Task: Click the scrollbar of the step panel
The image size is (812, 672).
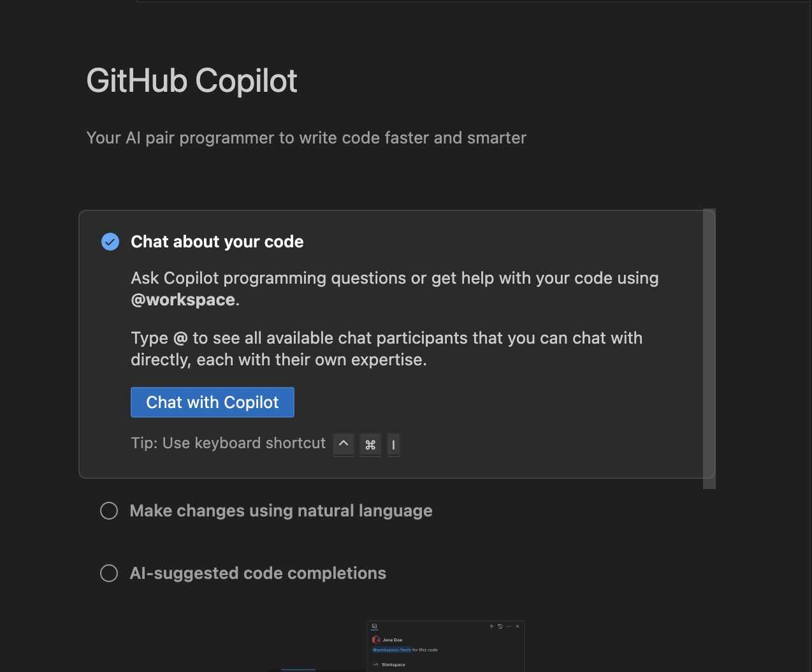Action: [x=709, y=347]
